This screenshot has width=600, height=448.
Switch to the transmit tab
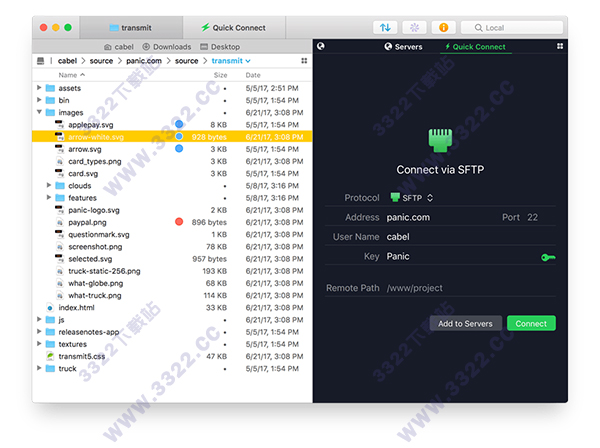click(x=131, y=28)
